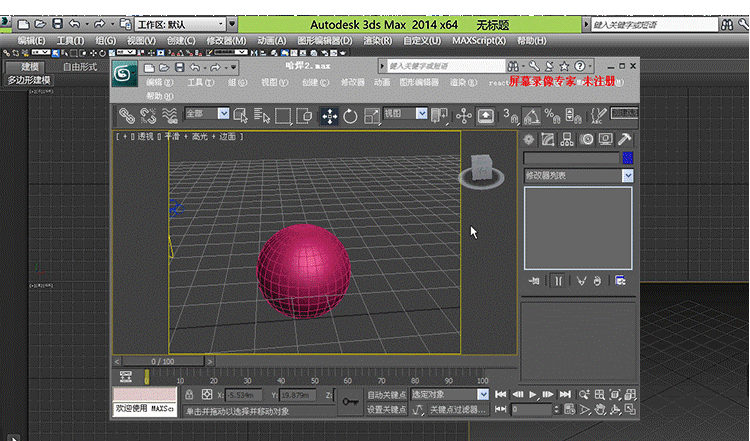
Task: Activate the Select and Move tool
Action: point(329,115)
